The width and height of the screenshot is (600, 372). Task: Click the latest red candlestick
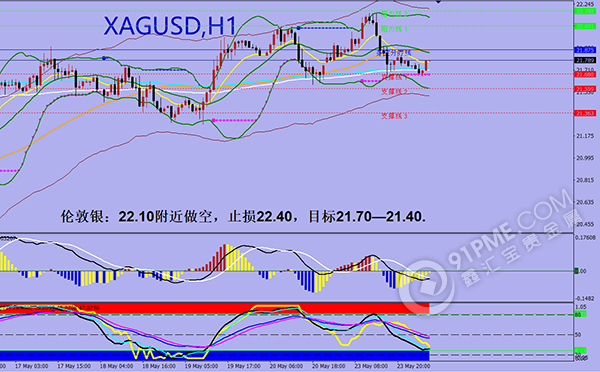426,65
